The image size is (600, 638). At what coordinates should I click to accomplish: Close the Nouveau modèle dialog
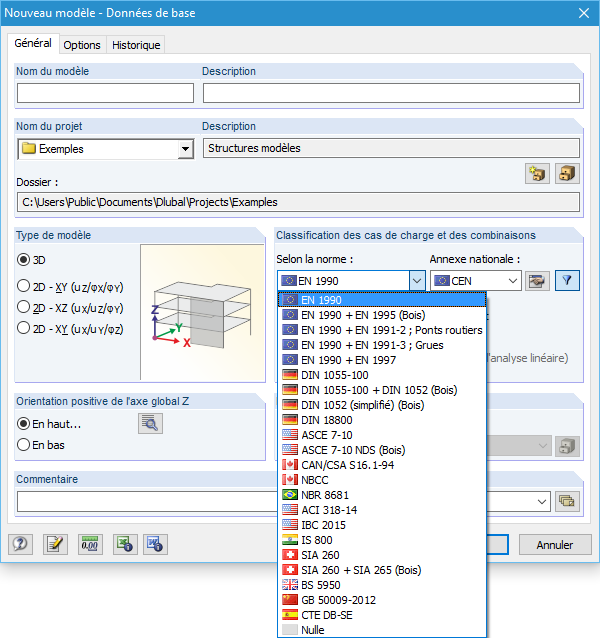(584, 13)
